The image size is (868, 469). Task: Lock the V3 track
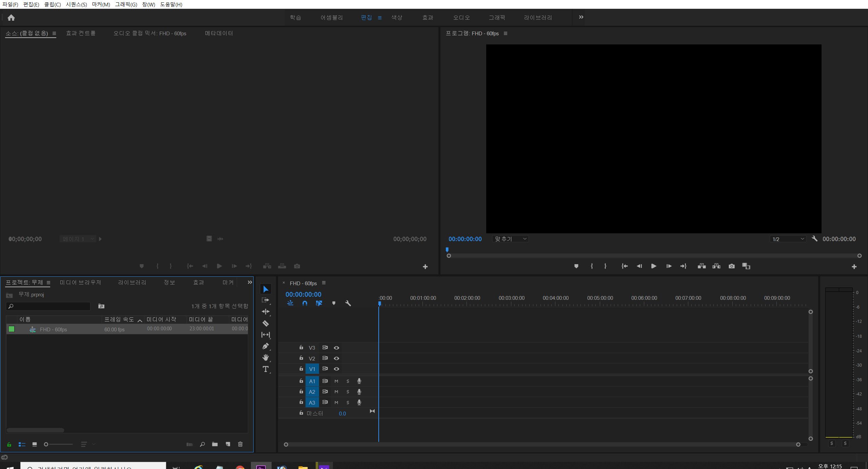pos(301,347)
